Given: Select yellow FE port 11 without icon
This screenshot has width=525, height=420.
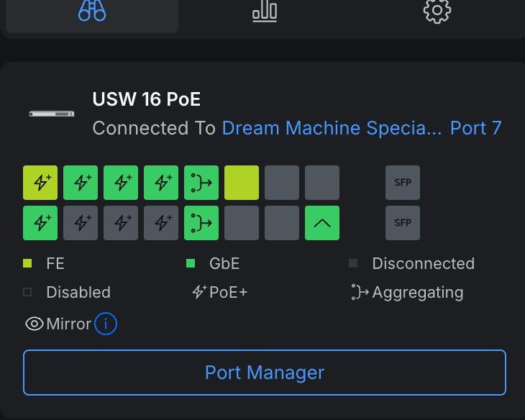Looking at the screenshot, I should coord(242,183).
